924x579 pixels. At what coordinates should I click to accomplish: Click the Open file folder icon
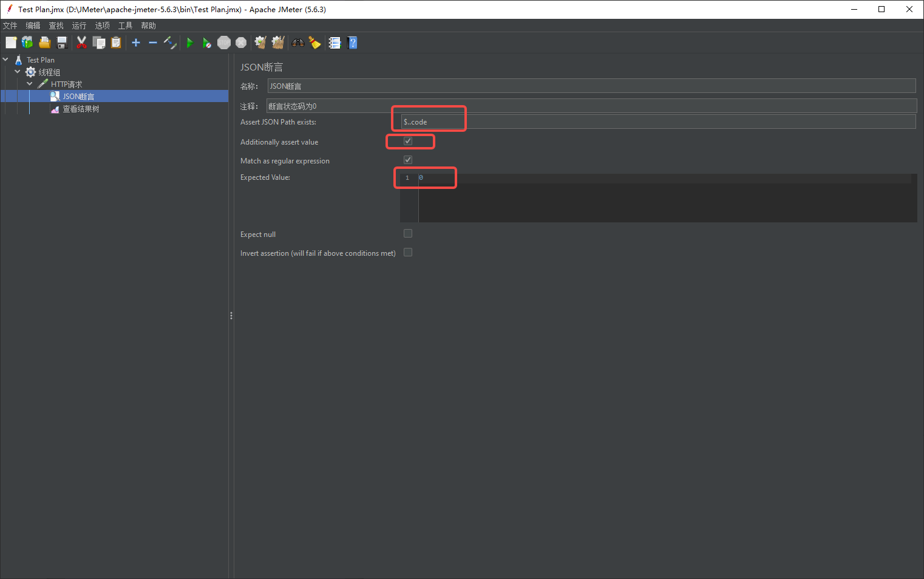click(x=44, y=43)
